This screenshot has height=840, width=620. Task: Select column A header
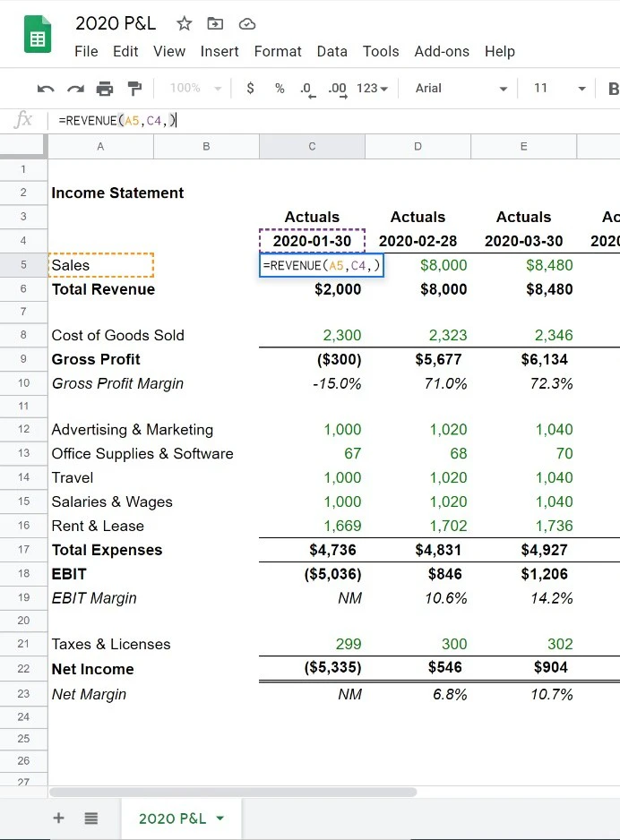(x=100, y=146)
